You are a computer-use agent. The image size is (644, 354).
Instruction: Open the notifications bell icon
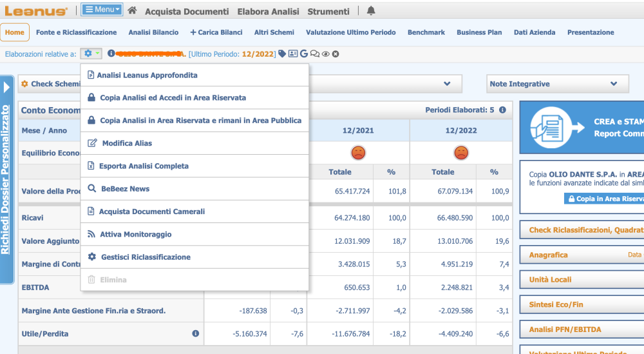370,11
